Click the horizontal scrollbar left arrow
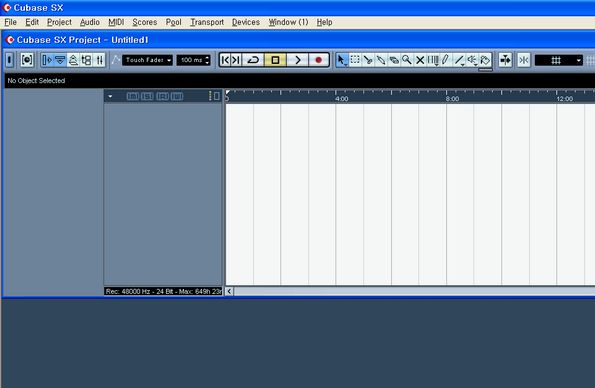This screenshot has width=595, height=388. point(229,291)
